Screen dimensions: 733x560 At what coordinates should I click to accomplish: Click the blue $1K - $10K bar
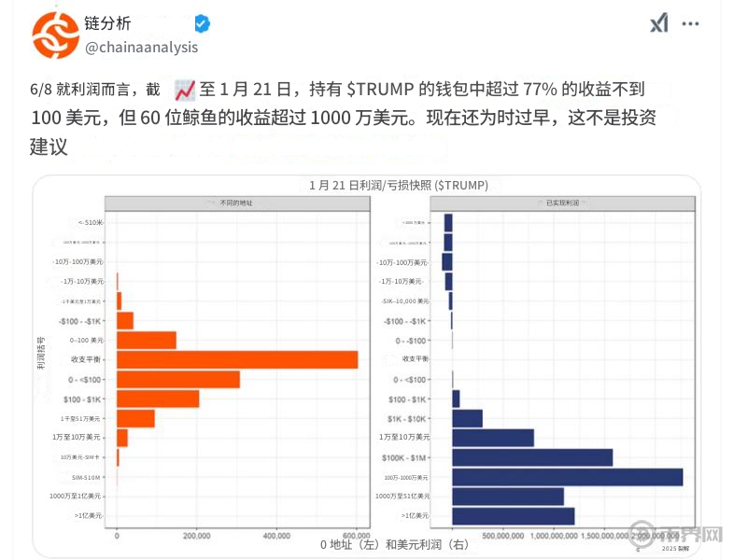tap(468, 418)
